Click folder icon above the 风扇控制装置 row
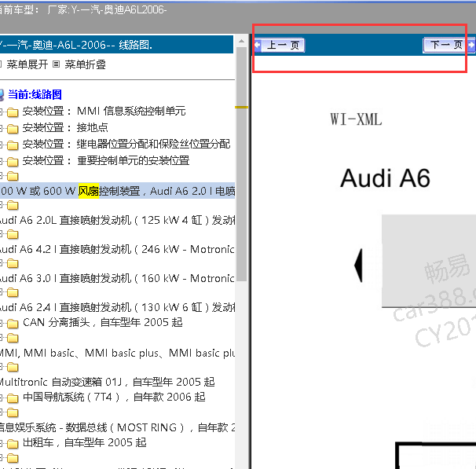The width and height of the screenshot is (476, 469). click(x=13, y=176)
